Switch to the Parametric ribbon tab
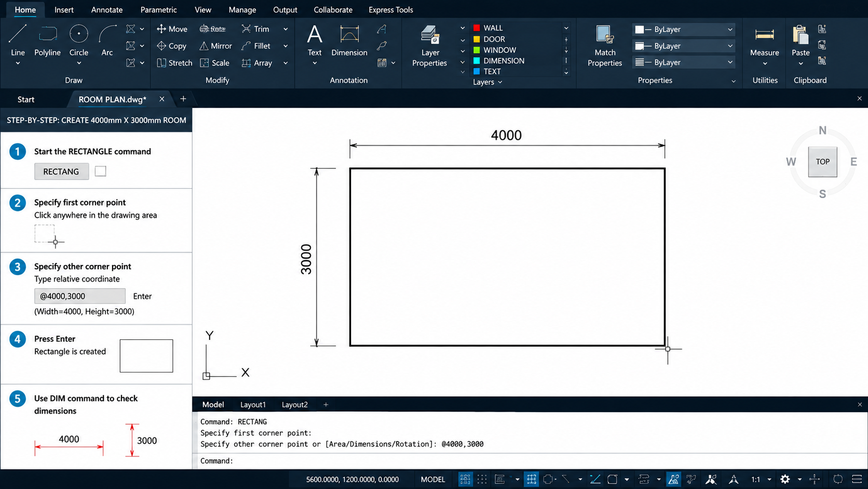 (x=158, y=10)
